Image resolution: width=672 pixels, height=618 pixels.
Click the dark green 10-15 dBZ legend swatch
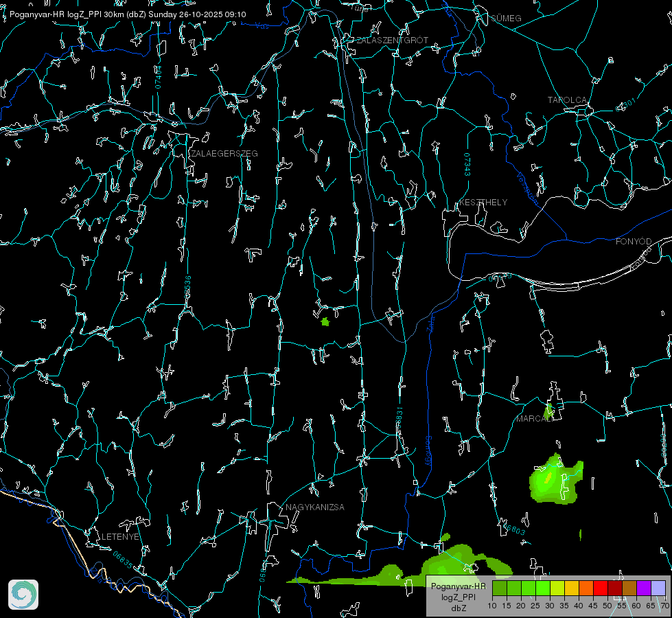[500, 588]
